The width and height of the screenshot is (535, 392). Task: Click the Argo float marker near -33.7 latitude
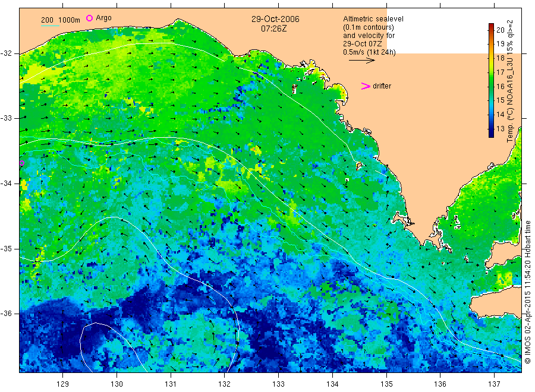click(22, 163)
